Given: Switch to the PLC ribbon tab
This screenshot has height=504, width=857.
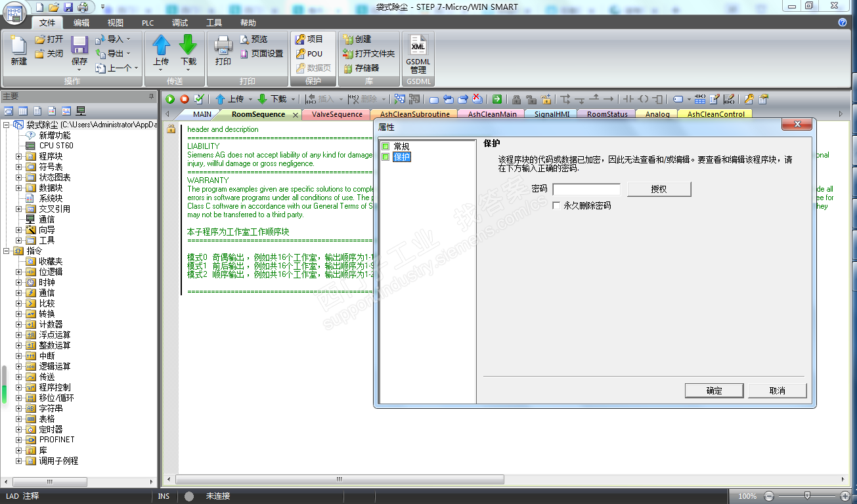Looking at the screenshot, I should [148, 23].
